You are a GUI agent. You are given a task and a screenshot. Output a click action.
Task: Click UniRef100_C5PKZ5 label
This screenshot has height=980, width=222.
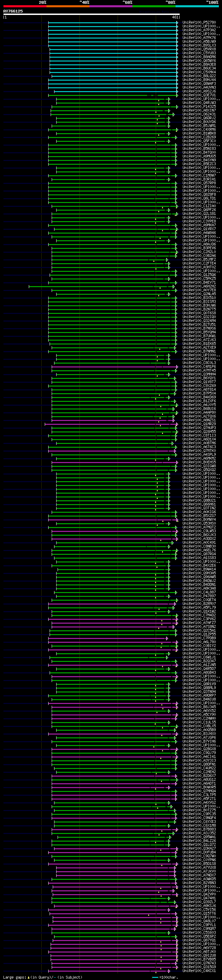[199, 279]
